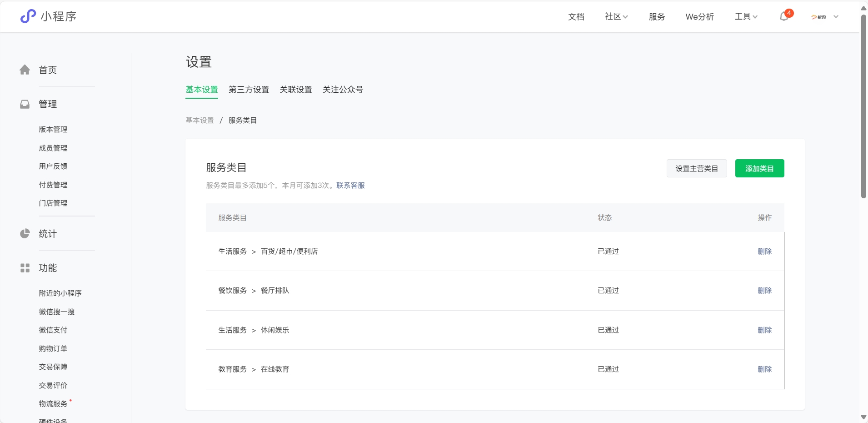
Task: Open 成员管理 in the sidebar
Action: [x=53, y=148]
